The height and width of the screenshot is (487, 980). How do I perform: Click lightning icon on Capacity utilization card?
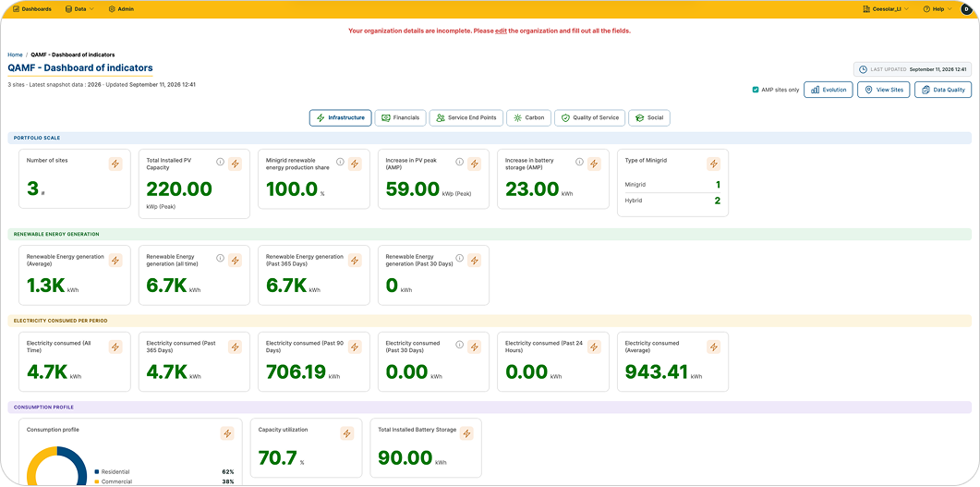pos(347,433)
